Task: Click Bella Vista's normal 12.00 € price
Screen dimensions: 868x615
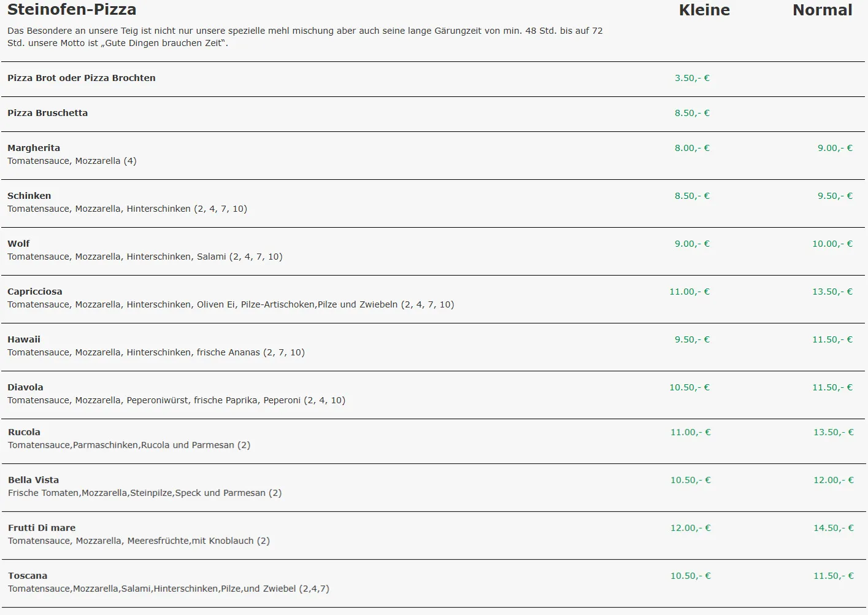Action: pyautogui.click(x=833, y=480)
